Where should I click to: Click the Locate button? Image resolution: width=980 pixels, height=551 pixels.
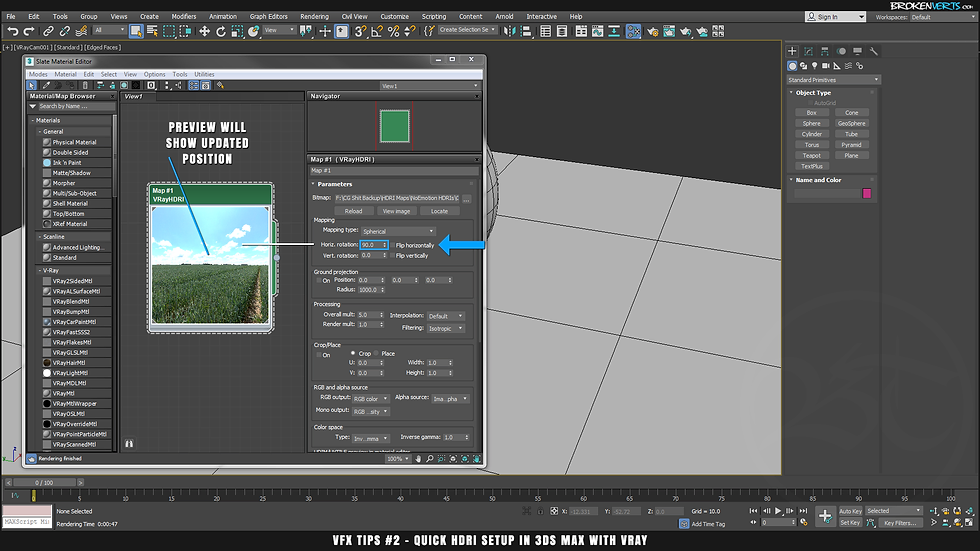439,211
